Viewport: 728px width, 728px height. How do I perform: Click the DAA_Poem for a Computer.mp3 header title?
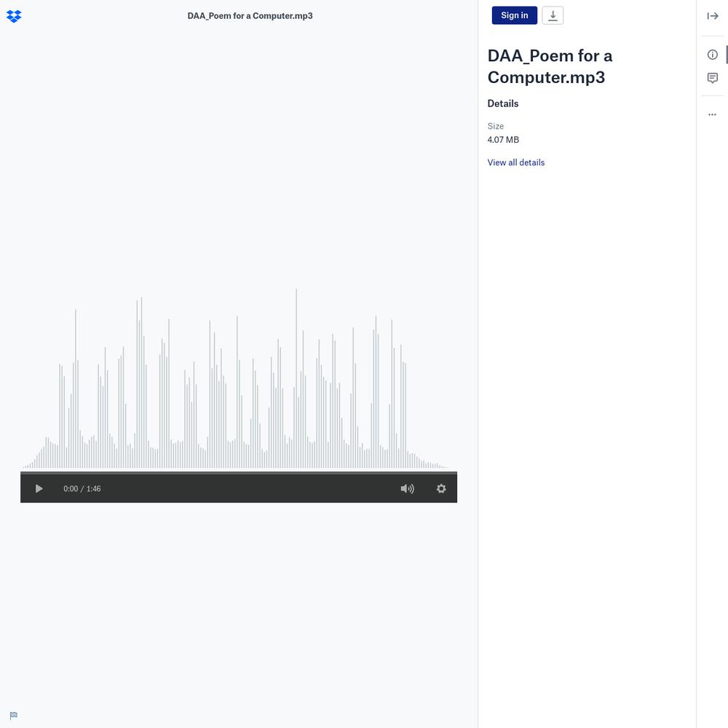coord(250,16)
